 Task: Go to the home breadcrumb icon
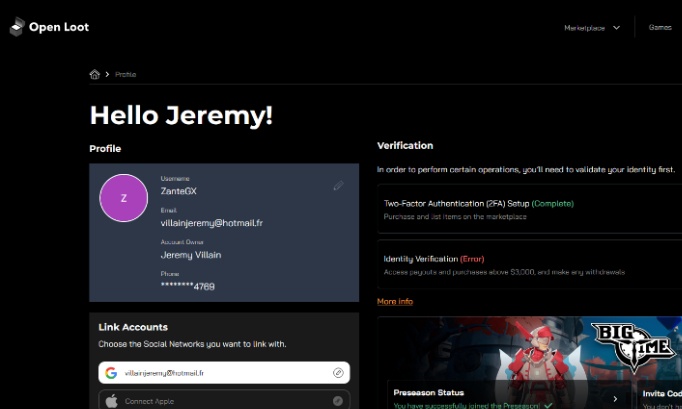(95, 74)
